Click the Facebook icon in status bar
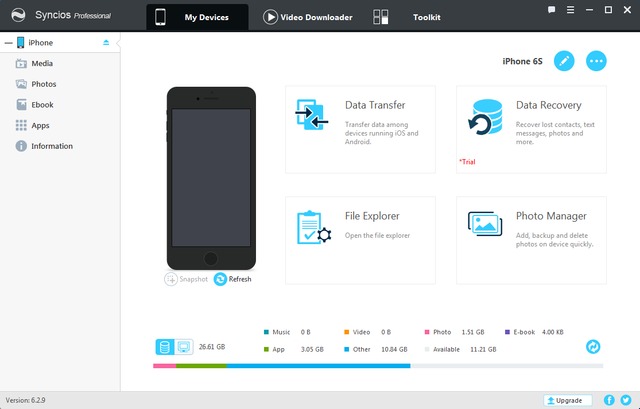The image size is (640, 409). (610, 399)
